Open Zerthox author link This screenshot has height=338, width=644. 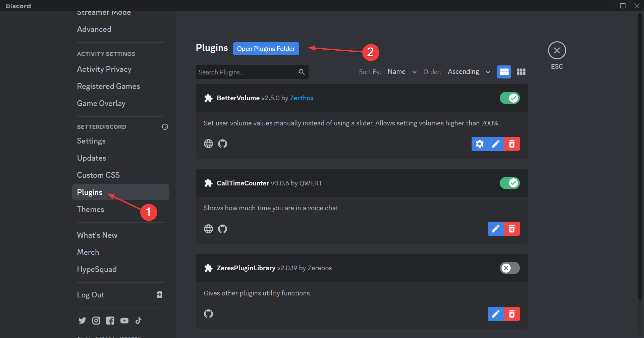tap(302, 98)
